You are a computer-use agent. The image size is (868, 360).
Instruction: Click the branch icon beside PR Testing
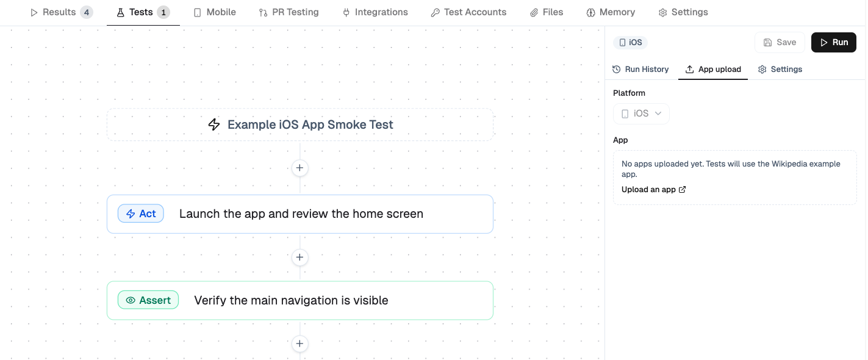pyautogui.click(x=264, y=12)
